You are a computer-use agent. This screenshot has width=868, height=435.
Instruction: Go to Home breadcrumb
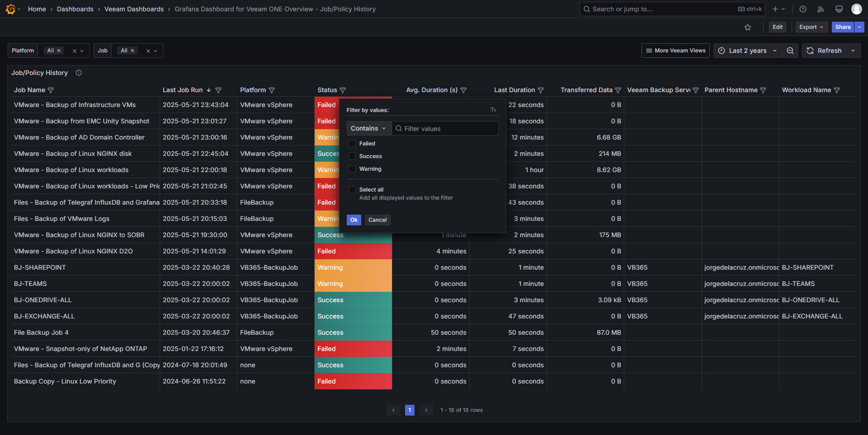(37, 9)
